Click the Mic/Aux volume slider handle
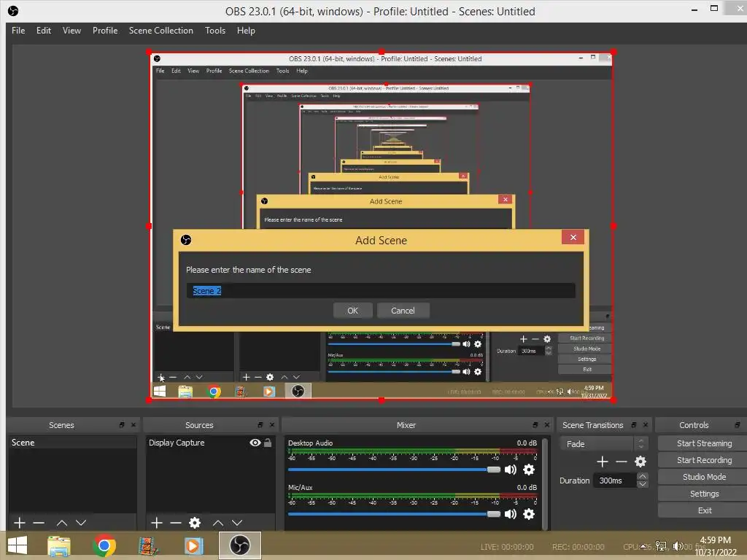Image resolution: width=747 pixels, height=560 pixels. coord(494,514)
